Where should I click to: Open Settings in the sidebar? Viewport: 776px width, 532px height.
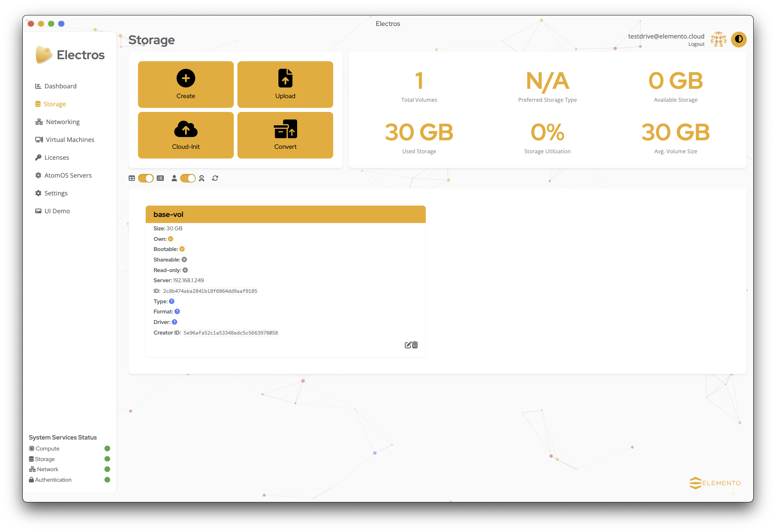click(x=51, y=193)
